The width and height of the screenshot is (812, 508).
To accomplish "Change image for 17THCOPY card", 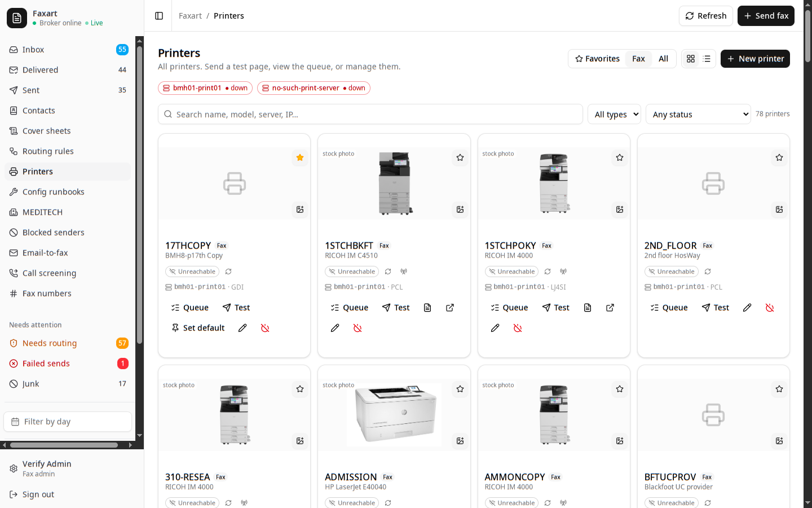I will [300, 209].
